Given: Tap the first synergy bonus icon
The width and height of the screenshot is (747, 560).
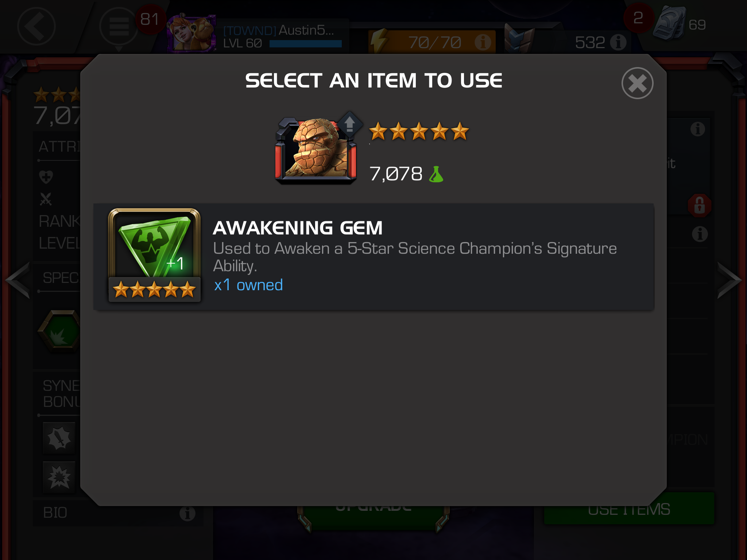Looking at the screenshot, I should tap(59, 438).
